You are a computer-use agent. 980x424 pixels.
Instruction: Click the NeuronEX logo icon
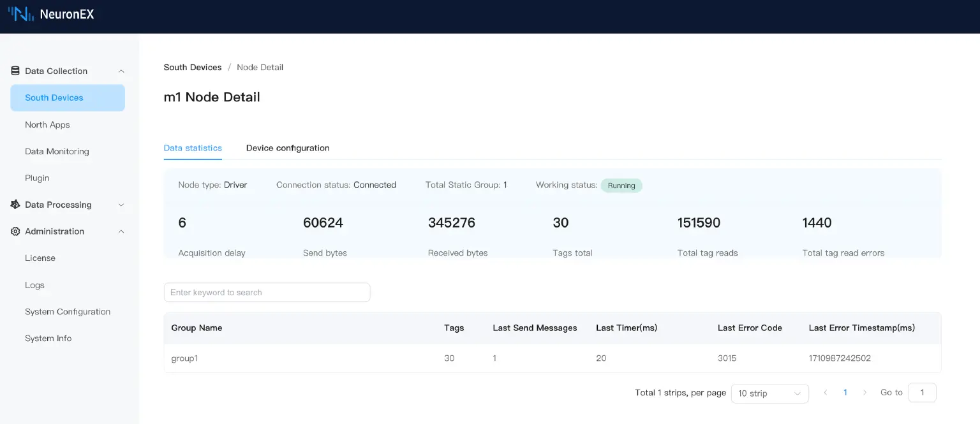click(x=21, y=14)
